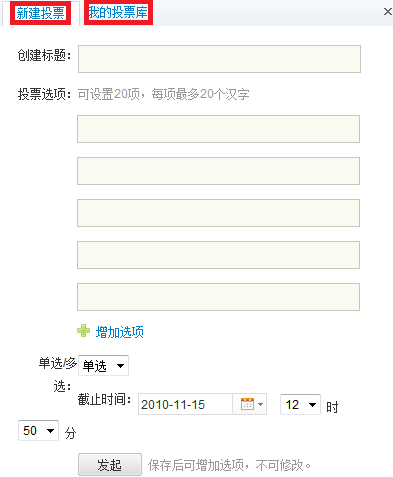Viewport: 393px width, 477px height.
Task: Click the arrow on the hour selector
Action: pos(312,405)
